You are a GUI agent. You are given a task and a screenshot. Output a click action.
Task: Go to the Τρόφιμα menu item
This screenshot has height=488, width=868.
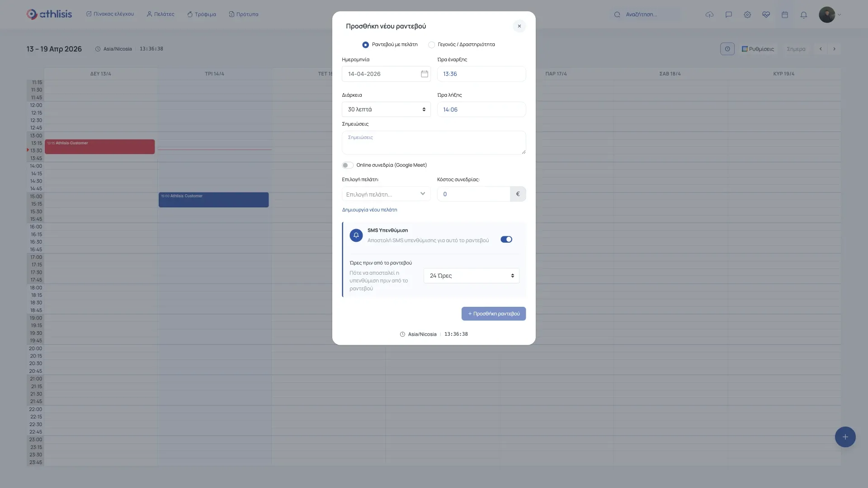(202, 14)
